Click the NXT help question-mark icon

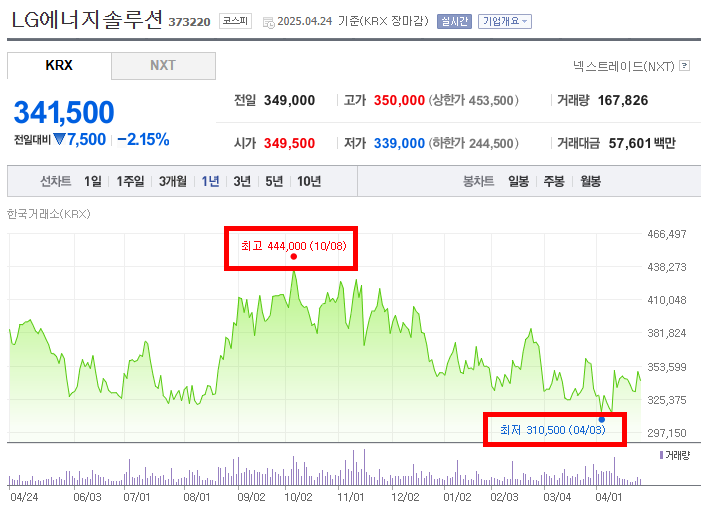(684, 66)
